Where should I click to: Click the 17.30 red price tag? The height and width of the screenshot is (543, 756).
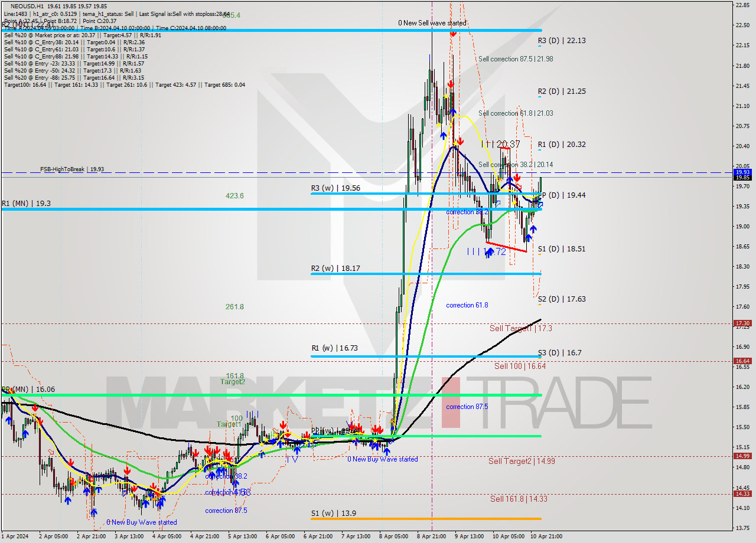click(x=742, y=323)
